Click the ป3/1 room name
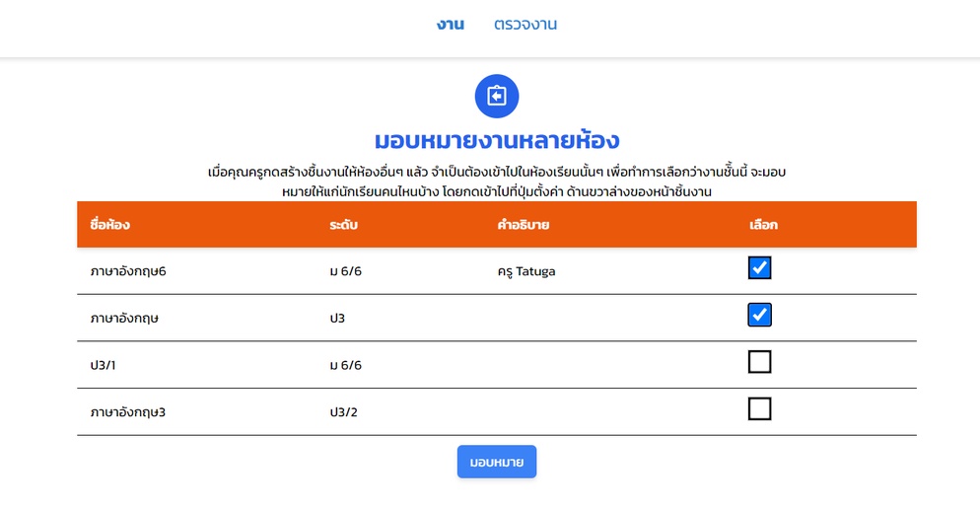 click(x=104, y=365)
